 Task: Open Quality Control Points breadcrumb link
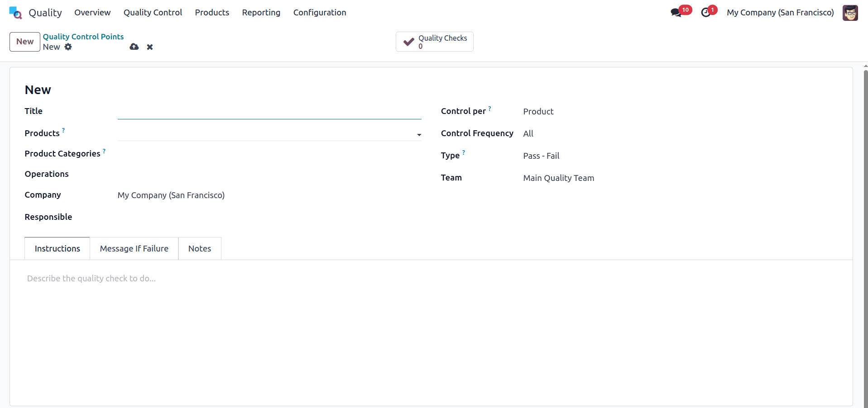click(83, 37)
